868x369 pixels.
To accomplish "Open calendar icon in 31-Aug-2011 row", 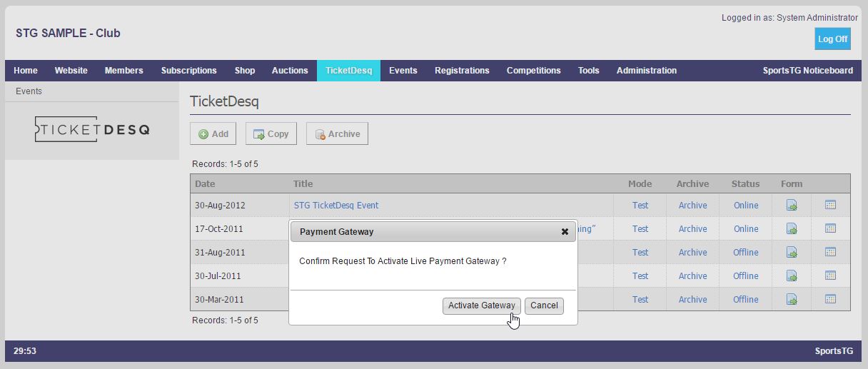I will (x=830, y=252).
